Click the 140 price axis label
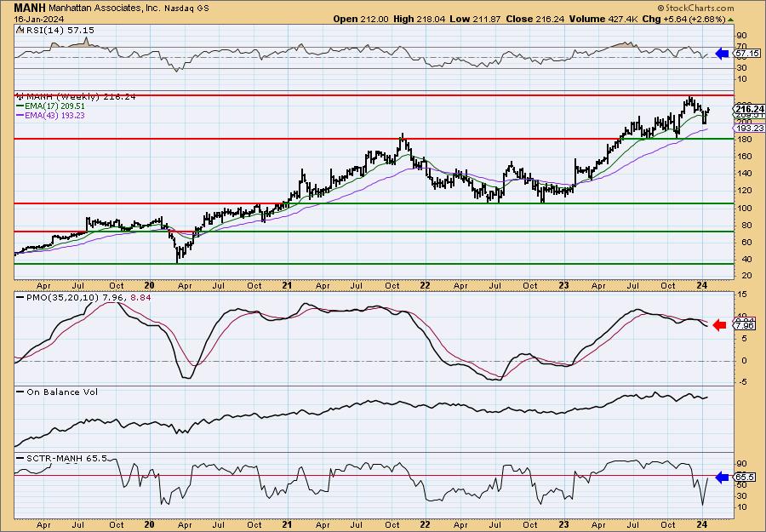Screen dimensions: 766x532 745,174
